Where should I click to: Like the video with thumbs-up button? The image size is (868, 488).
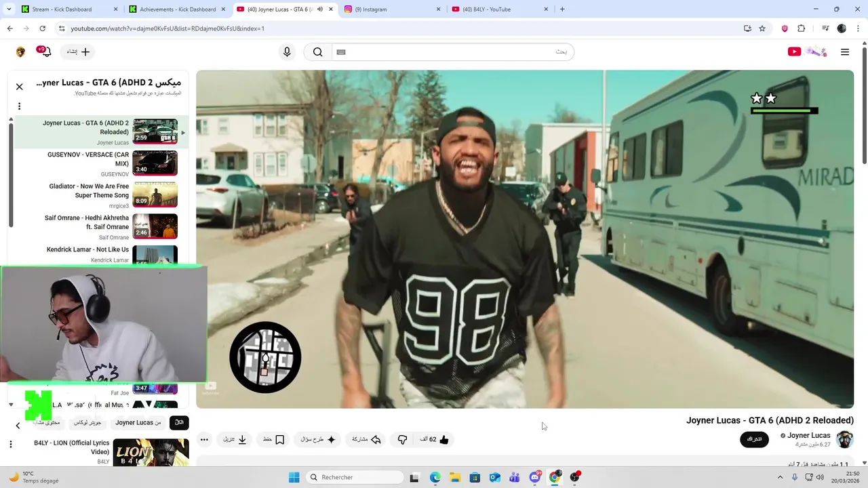pyautogui.click(x=435, y=439)
